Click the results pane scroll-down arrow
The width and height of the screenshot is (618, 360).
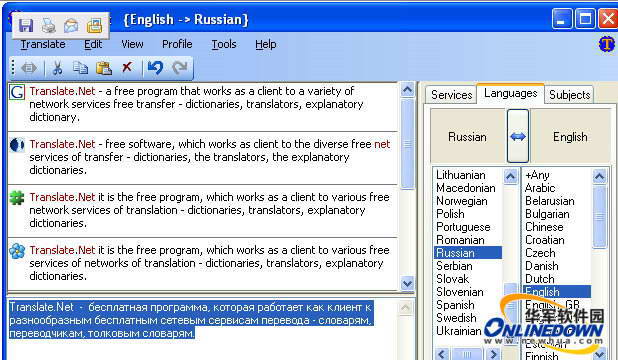pos(407,283)
